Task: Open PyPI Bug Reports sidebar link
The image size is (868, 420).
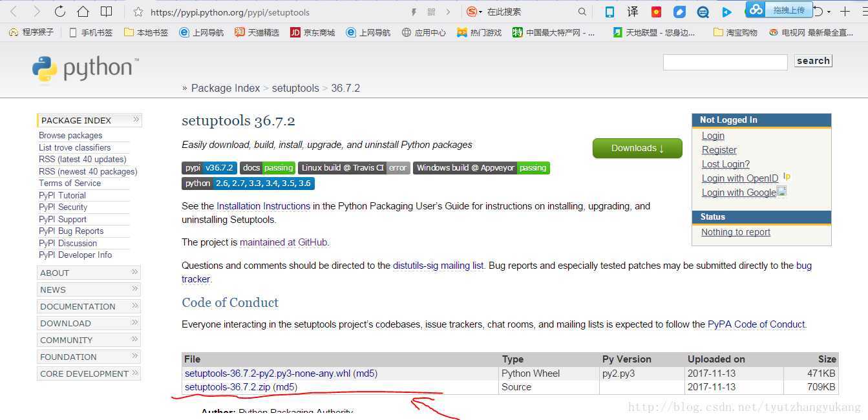Action: [71, 231]
